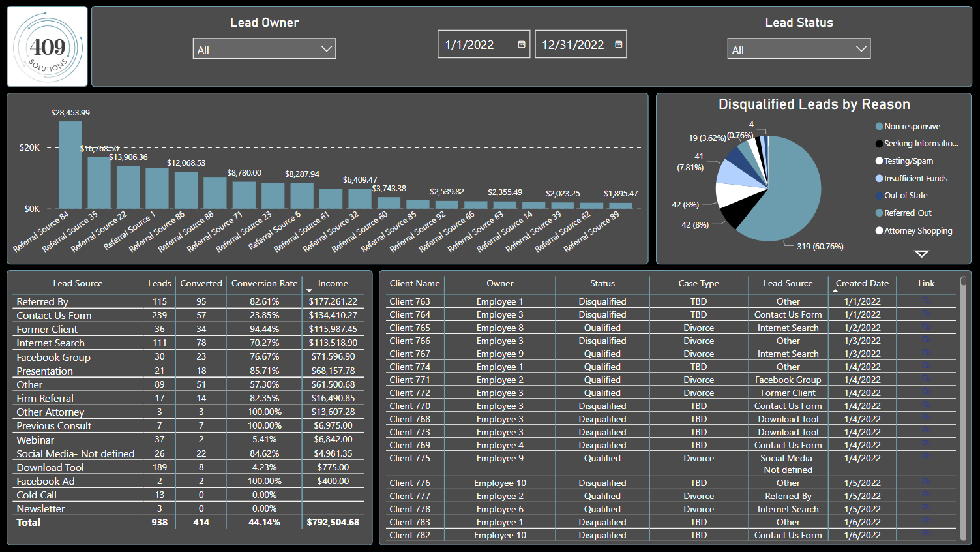This screenshot has height=552, width=980.
Task: Open the link icon for Client 764
Action: pos(926,313)
